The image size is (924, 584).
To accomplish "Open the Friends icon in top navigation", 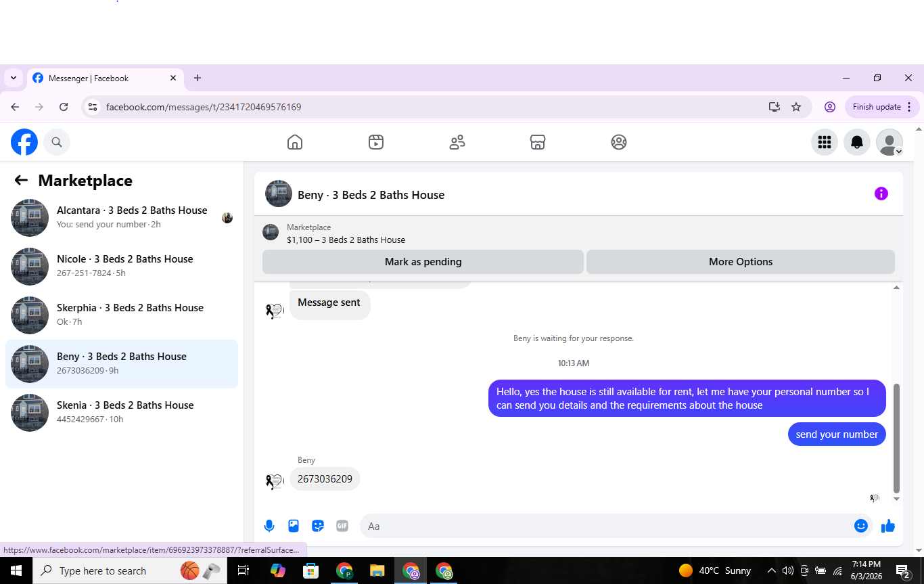I will [x=457, y=142].
